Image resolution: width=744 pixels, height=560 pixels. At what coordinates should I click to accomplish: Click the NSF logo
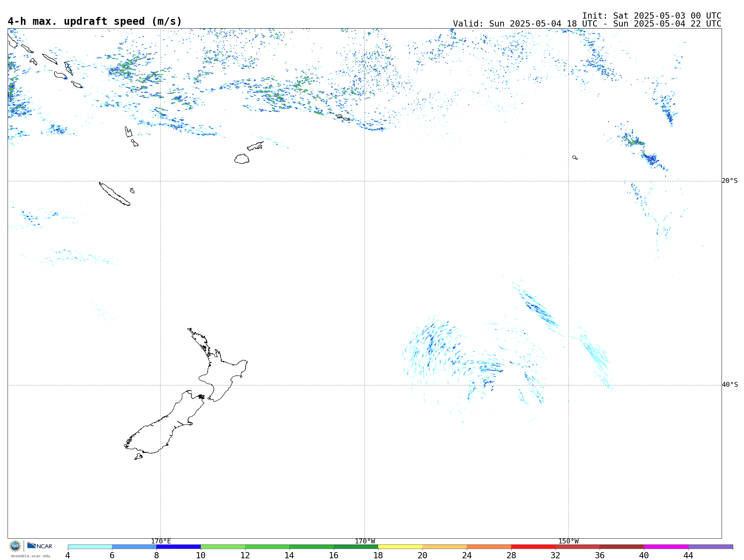coord(15,546)
